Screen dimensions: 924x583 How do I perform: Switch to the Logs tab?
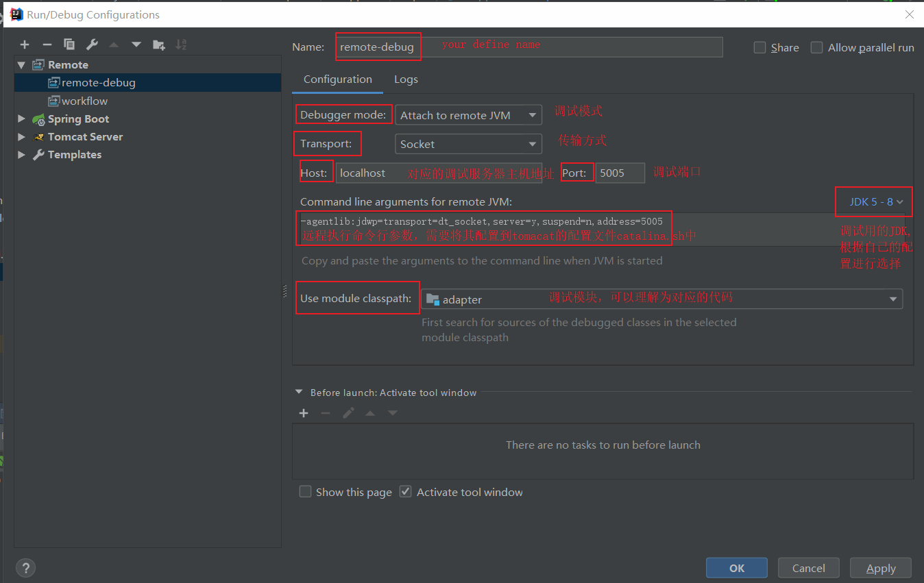tap(406, 79)
